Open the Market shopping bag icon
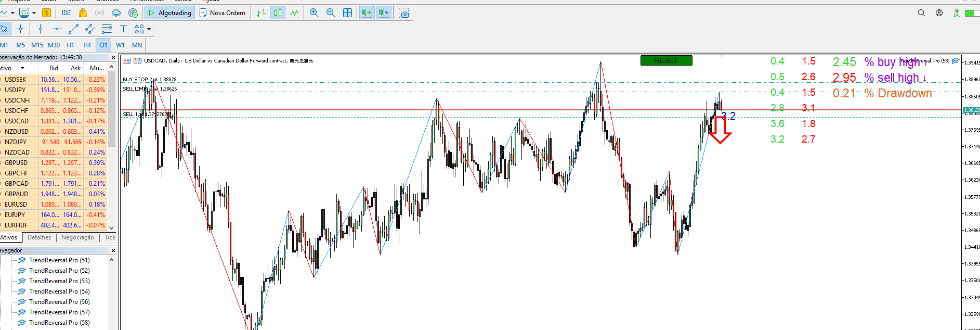Screen dimensions: 980x330 pyautogui.click(x=83, y=13)
